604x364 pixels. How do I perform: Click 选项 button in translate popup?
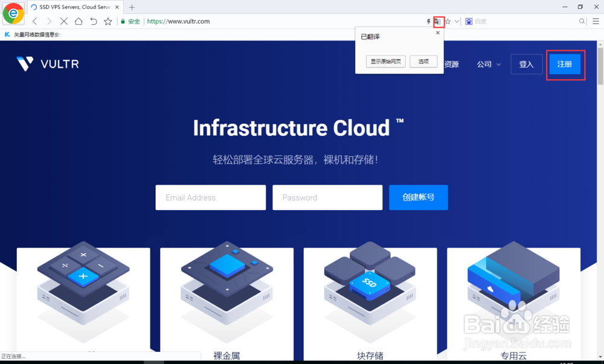[423, 62]
